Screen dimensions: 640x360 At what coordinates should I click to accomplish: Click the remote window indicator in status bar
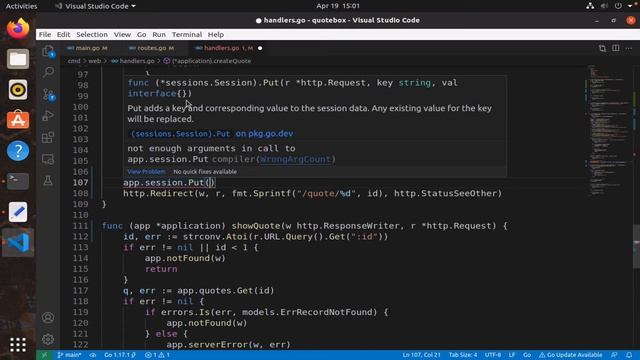point(44,355)
